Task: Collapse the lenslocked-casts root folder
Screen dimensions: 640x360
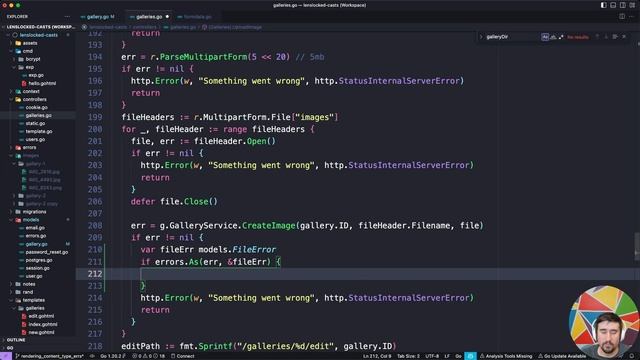Action: (39, 35)
